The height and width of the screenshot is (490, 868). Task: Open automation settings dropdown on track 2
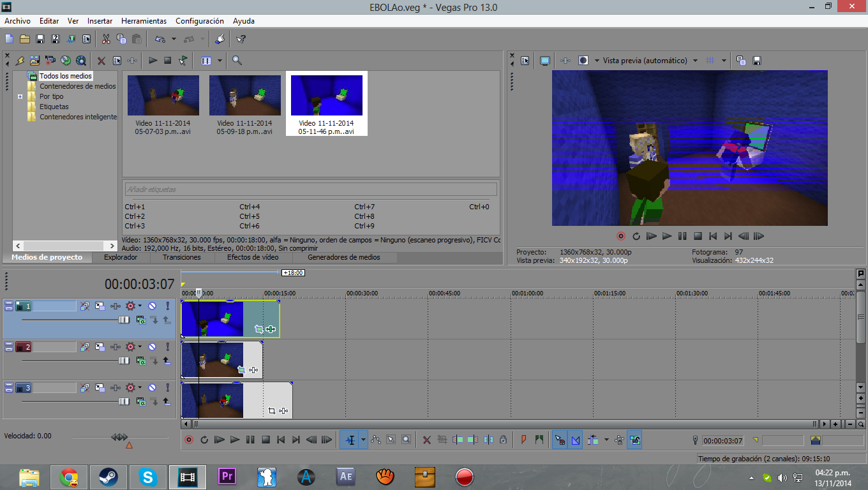(140, 347)
